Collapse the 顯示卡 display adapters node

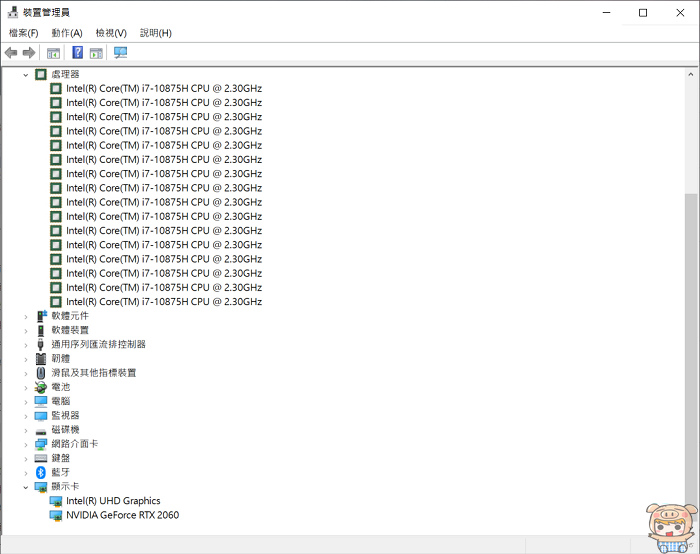25,487
